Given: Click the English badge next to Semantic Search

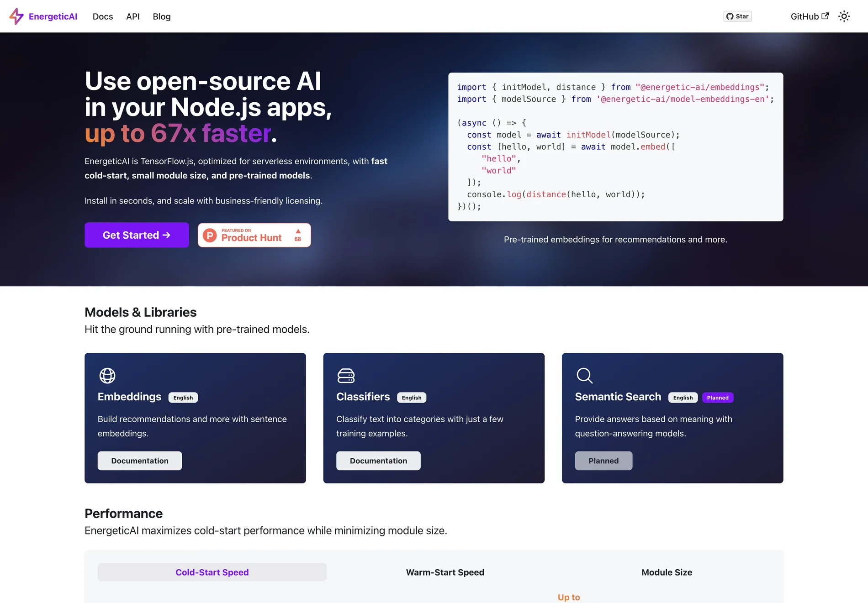Looking at the screenshot, I should [x=683, y=398].
